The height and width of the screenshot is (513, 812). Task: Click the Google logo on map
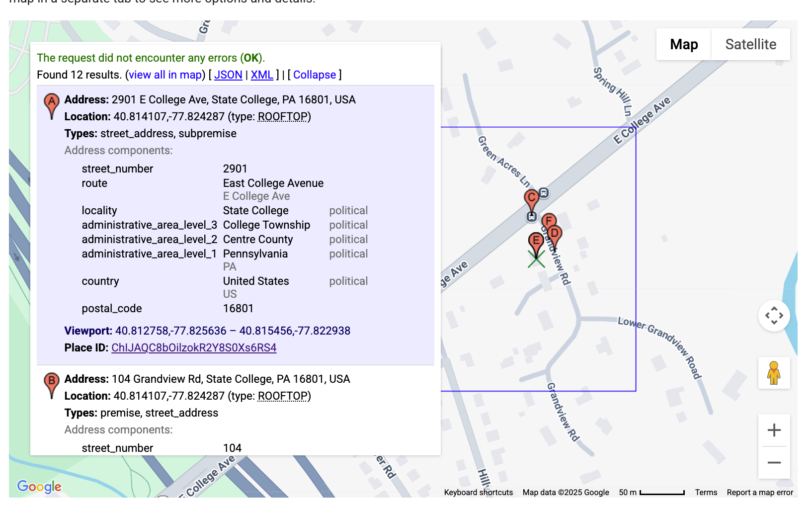pos(39,487)
